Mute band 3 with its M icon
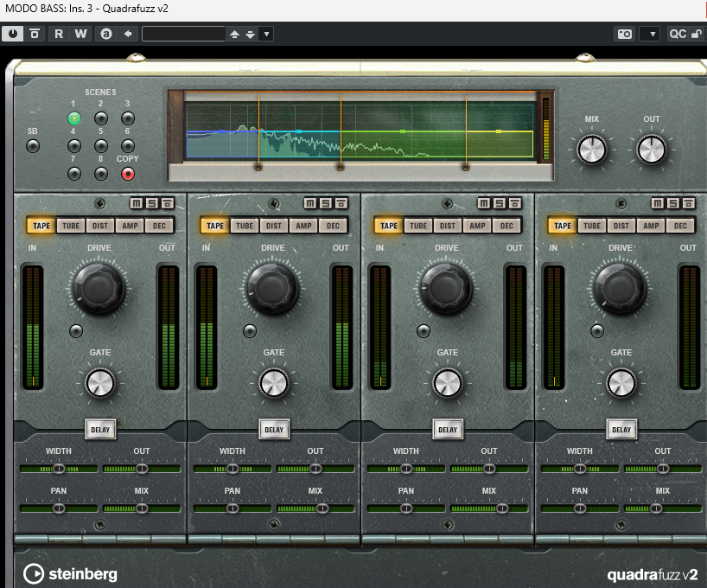Viewport: 707px width, 588px height. (484, 203)
